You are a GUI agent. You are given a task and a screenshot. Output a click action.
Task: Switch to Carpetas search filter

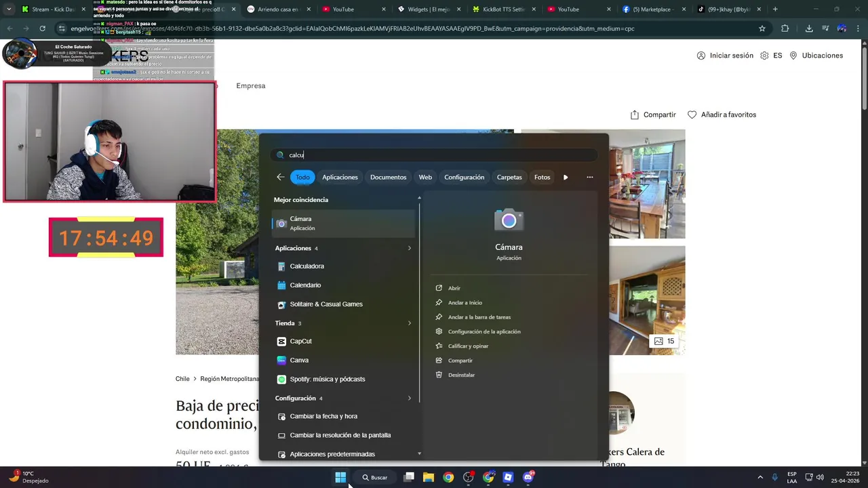(x=509, y=177)
